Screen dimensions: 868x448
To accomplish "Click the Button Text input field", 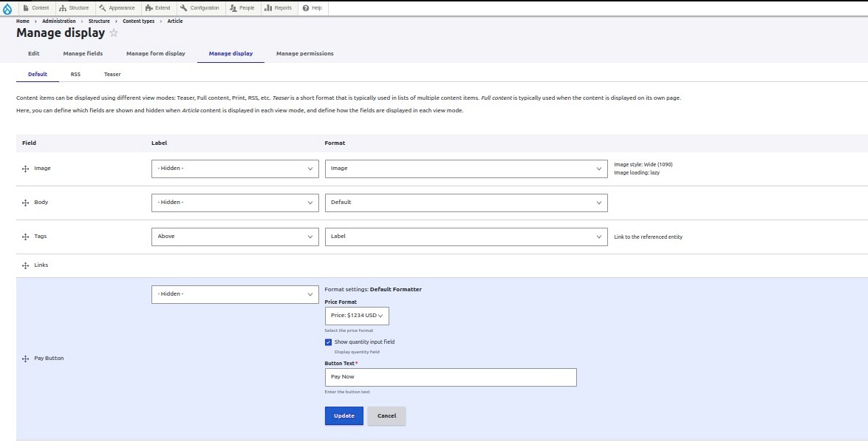I will point(451,377).
